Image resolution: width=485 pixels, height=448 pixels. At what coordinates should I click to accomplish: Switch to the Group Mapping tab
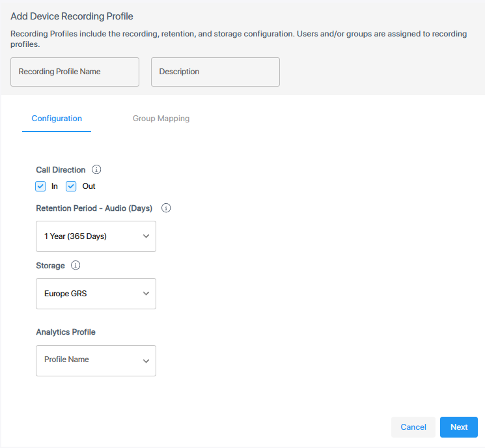(x=161, y=119)
